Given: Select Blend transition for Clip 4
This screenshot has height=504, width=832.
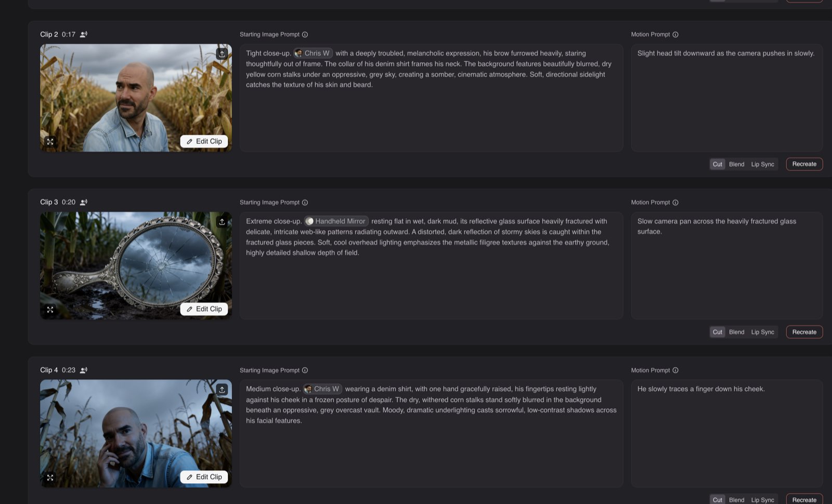Looking at the screenshot, I should point(736,499).
